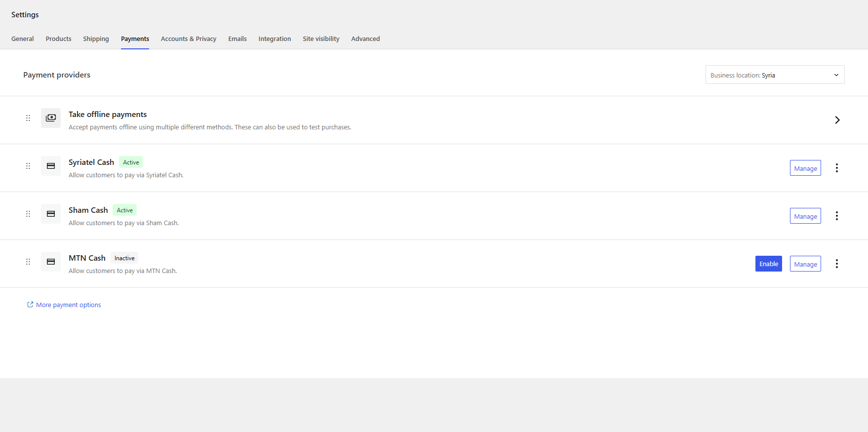868x432 pixels.
Task: Switch to the Products tab
Action: tap(58, 39)
